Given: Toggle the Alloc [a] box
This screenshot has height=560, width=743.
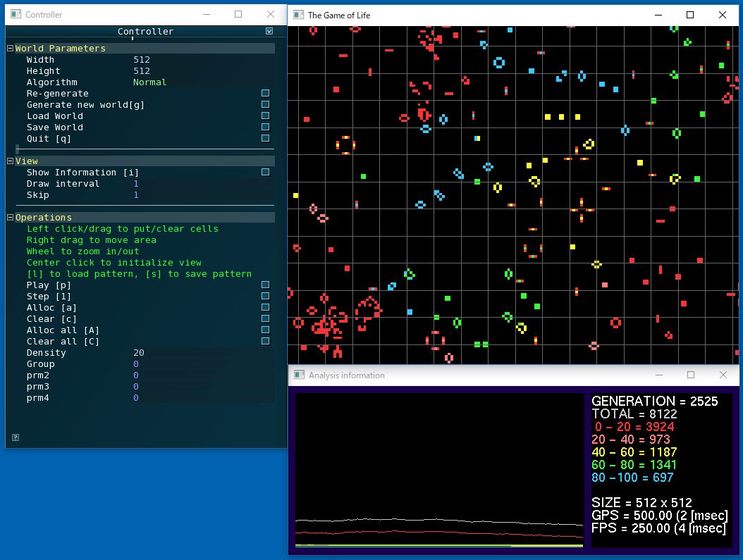Looking at the screenshot, I should 265,308.
